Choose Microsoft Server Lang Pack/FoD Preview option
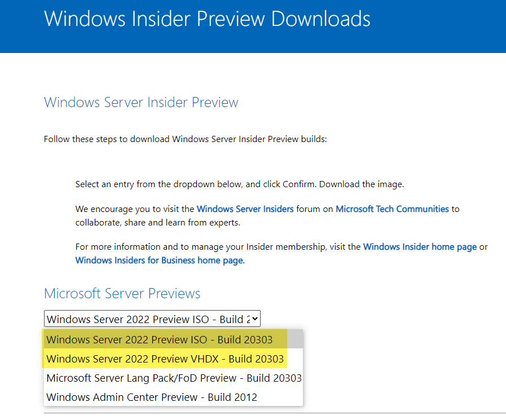506x420 pixels. [174, 378]
